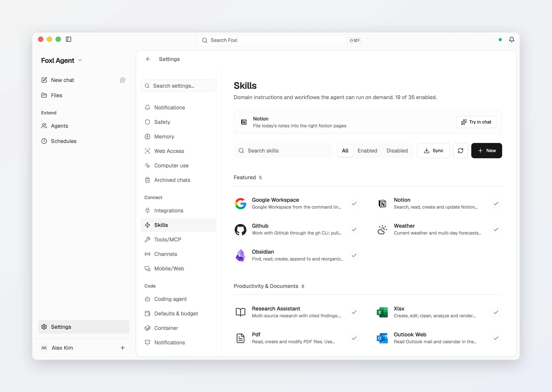The image size is (552, 392).
Task: Open Container settings
Action: click(178, 328)
